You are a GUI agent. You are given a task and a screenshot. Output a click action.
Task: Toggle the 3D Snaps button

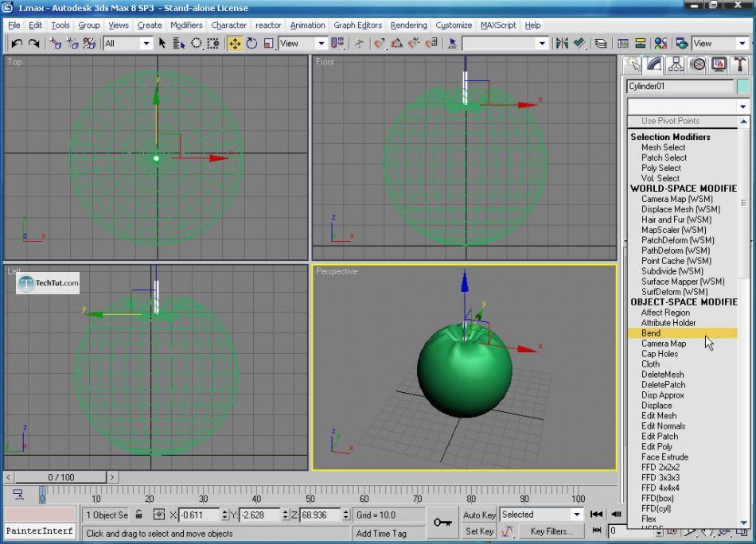(380, 44)
